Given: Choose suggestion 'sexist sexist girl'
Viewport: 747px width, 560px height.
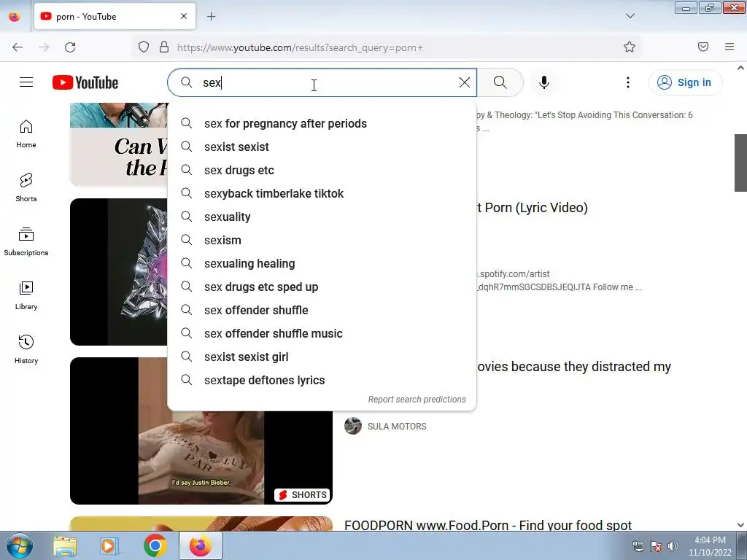Looking at the screenshot, I should tap(322, 357).
